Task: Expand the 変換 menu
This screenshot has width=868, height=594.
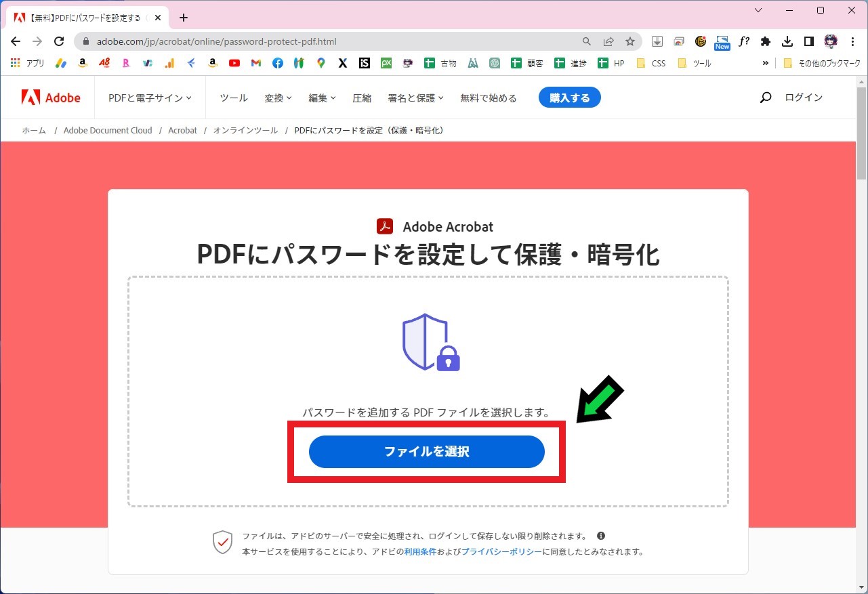Action: pyautogui.click(x=278, y=98)
